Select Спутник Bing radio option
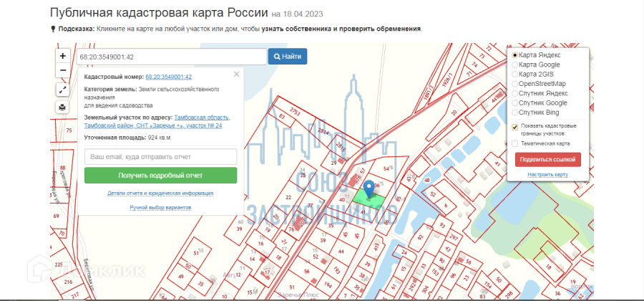644x301 pixels. [514, 113]
